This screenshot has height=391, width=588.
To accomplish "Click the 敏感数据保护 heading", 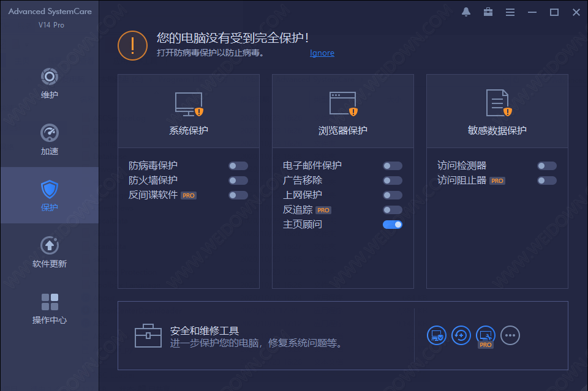I will click(497, 130).
